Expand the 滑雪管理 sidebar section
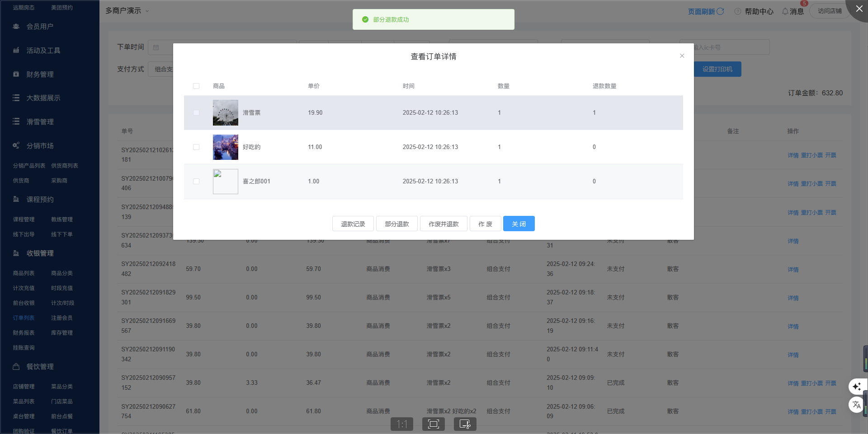The height and width of the screenshot is (434, 868). (40, 122)
